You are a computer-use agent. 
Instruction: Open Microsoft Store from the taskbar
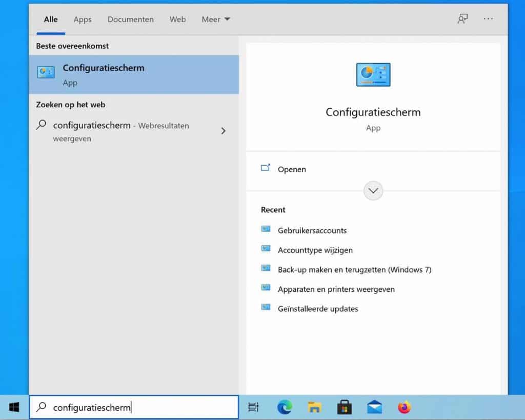(345, 407)
